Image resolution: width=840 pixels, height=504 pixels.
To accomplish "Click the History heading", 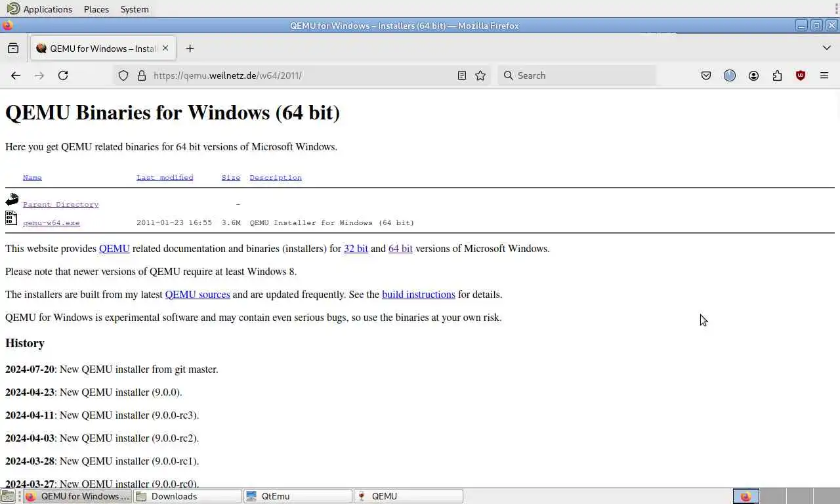I will 25,343.
